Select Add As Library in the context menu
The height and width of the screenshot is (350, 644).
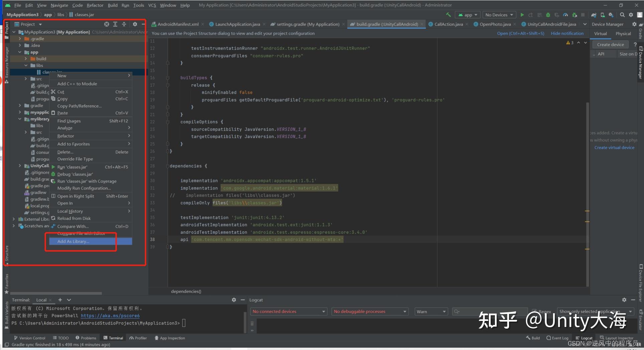coord(73,241)
